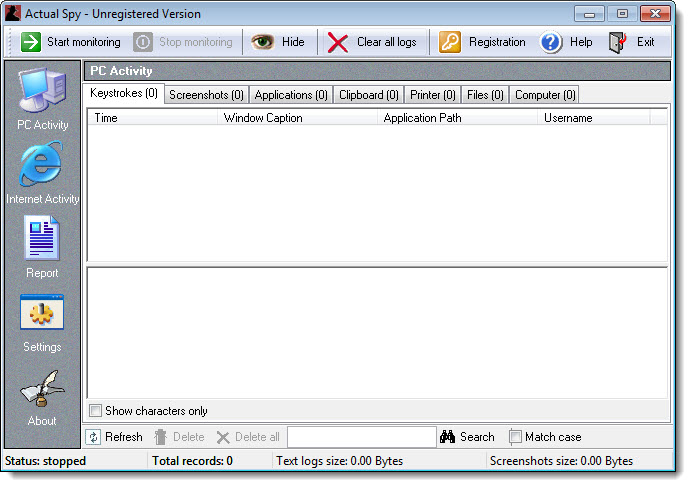Image resolution: width=691 pixels, height=487 pixels.
Task: Click the Registration label
Action: [497, 42]
